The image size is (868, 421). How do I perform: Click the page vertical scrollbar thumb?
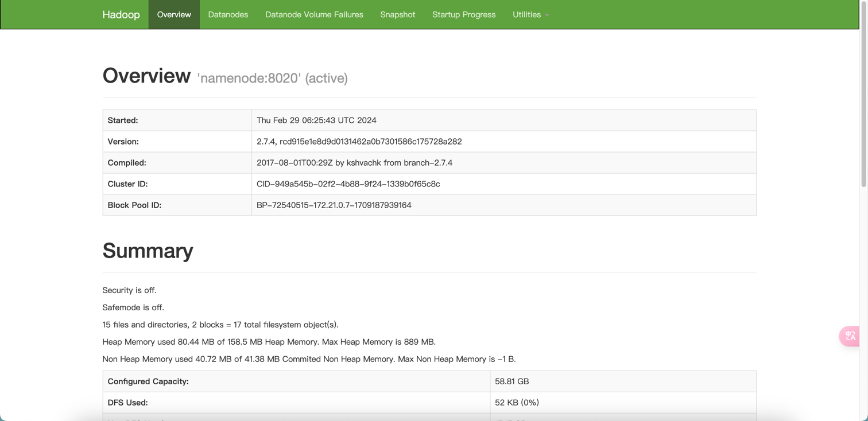pos(863,95)
